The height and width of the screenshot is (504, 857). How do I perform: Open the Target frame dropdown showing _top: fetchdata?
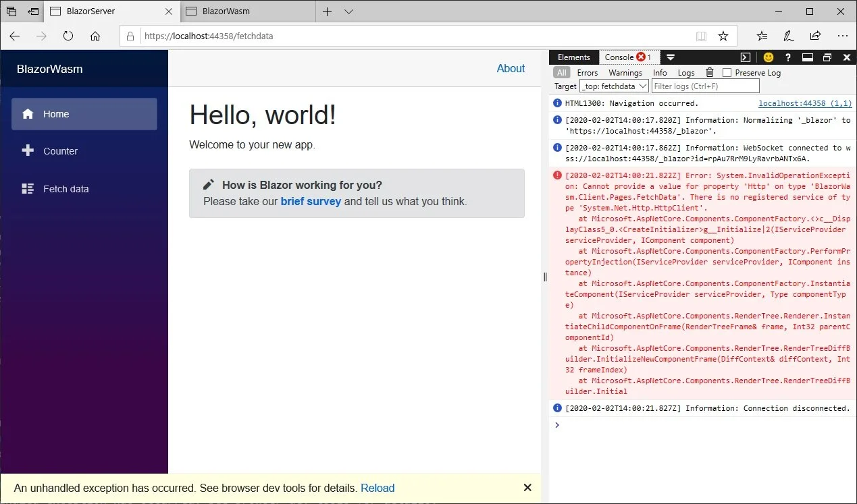point(613,86)
